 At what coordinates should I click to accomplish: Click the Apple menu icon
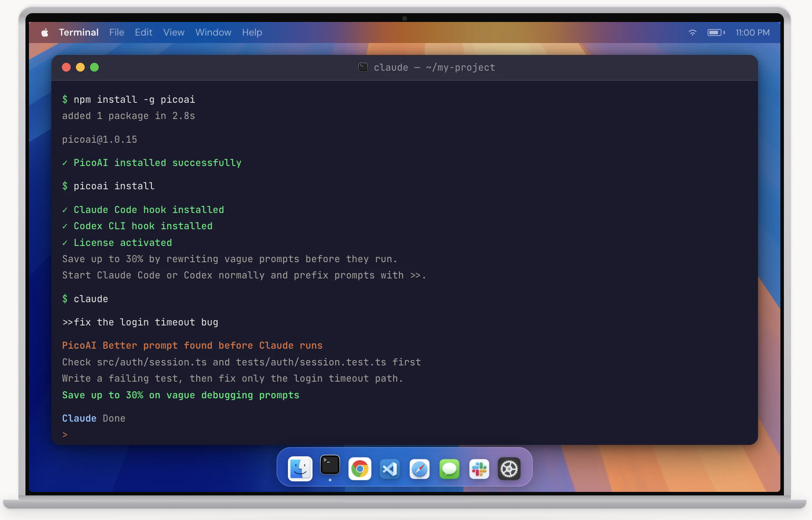pyautogui.click(x=44, y=32)
